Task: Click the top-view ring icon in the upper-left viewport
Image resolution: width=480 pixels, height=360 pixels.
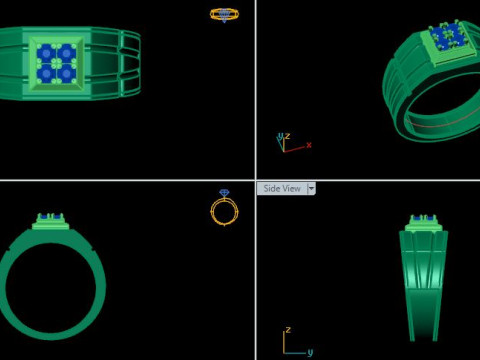Action: point(224,15)
